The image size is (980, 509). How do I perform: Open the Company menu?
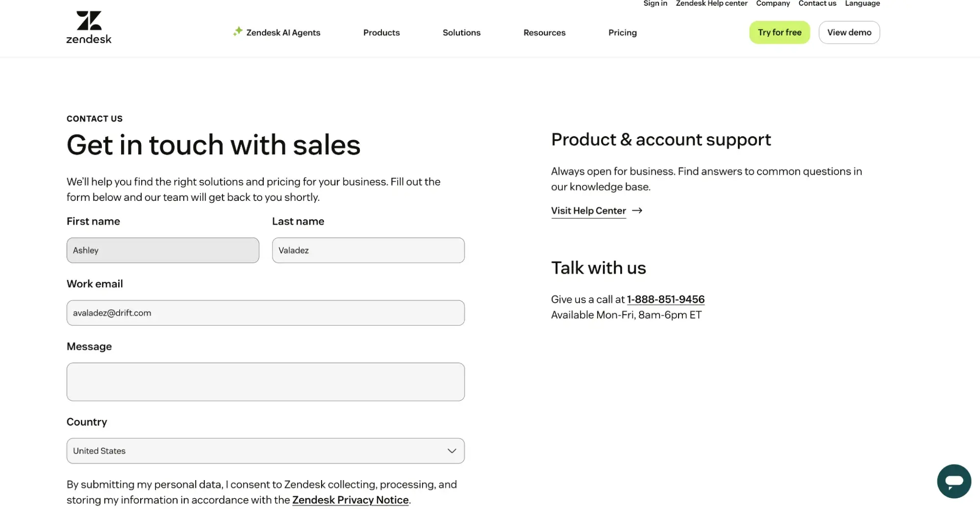[x=773, y=3]
